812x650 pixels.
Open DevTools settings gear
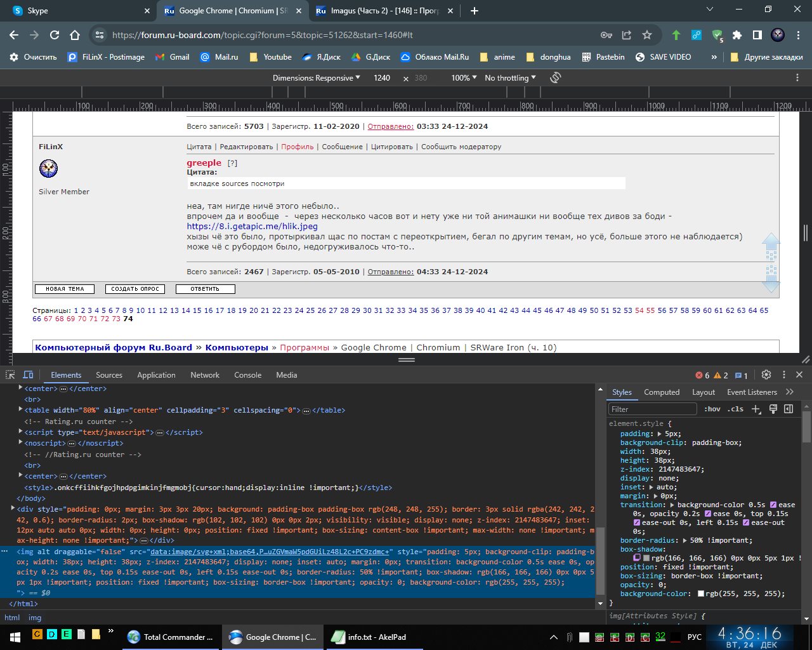(x=766, y=375)
